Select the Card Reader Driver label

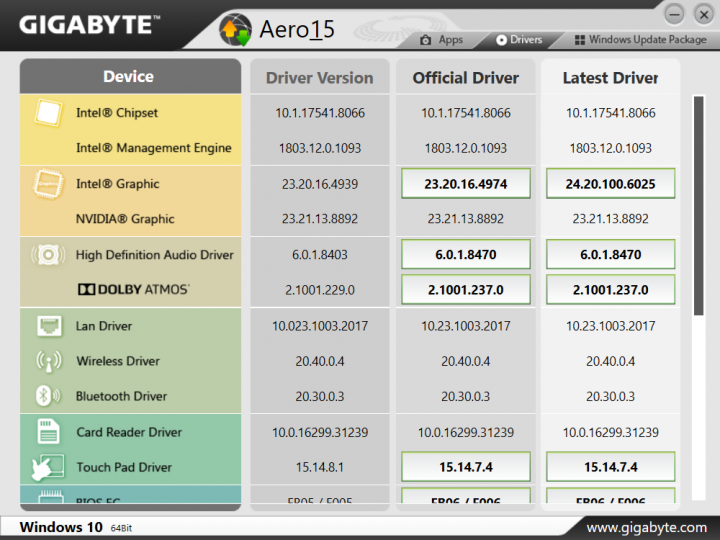[x=129, y=432]
